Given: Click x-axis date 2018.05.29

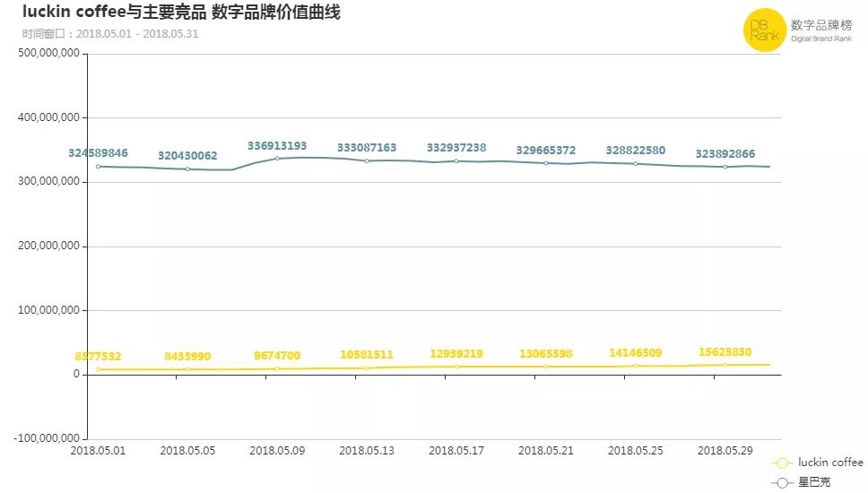Looking at the screenshot, I should click(x=725, y=451).
